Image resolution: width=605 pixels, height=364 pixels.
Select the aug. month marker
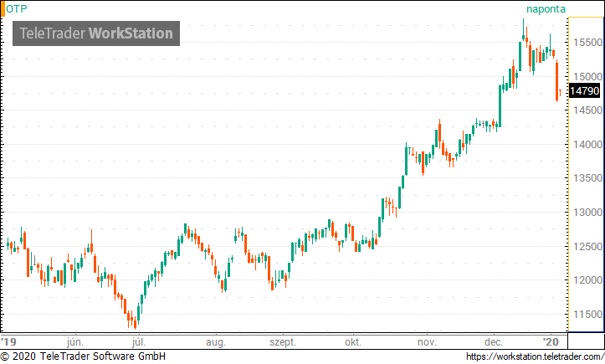click(x=215, y=342)
